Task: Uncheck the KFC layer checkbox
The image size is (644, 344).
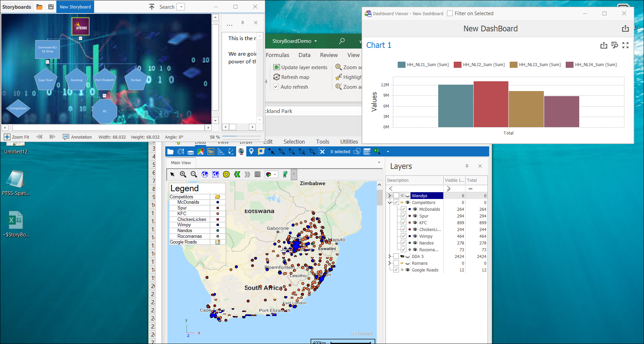Action: coord(403,223)
